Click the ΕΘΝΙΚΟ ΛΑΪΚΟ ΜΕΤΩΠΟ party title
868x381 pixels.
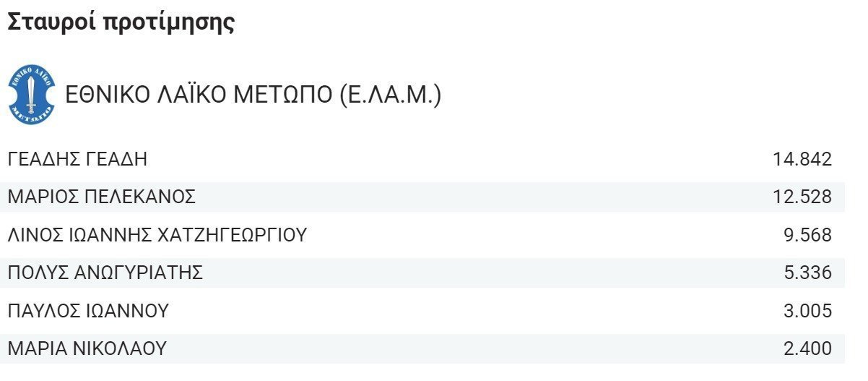click(x=253, y=95)
